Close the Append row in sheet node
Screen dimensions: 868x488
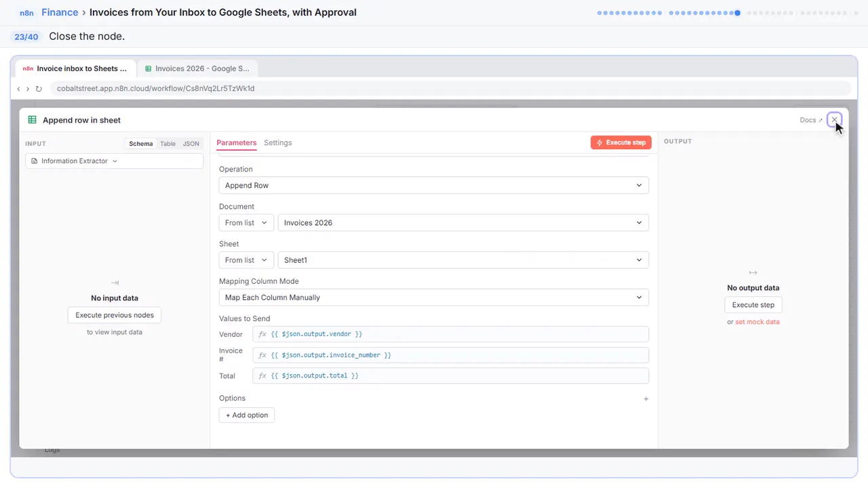pos(835,120)
